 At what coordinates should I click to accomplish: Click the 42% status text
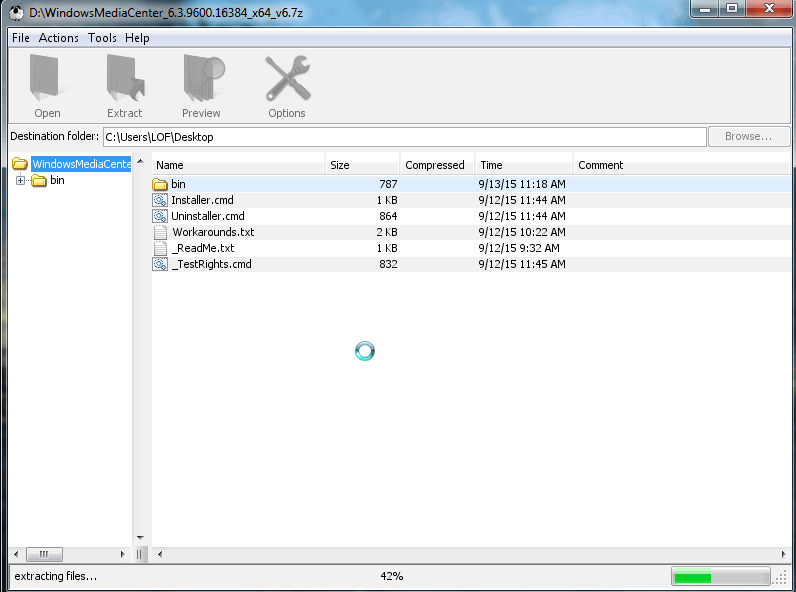coord(391,576)
